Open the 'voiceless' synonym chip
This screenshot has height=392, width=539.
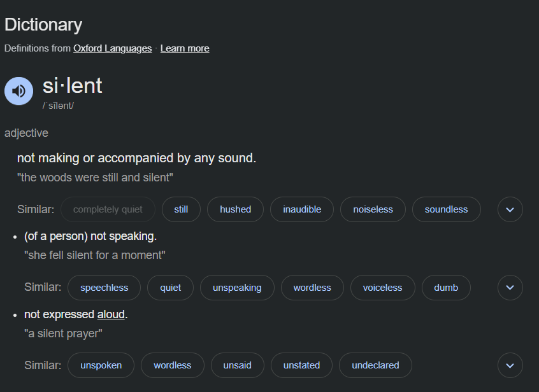[383, 288]
